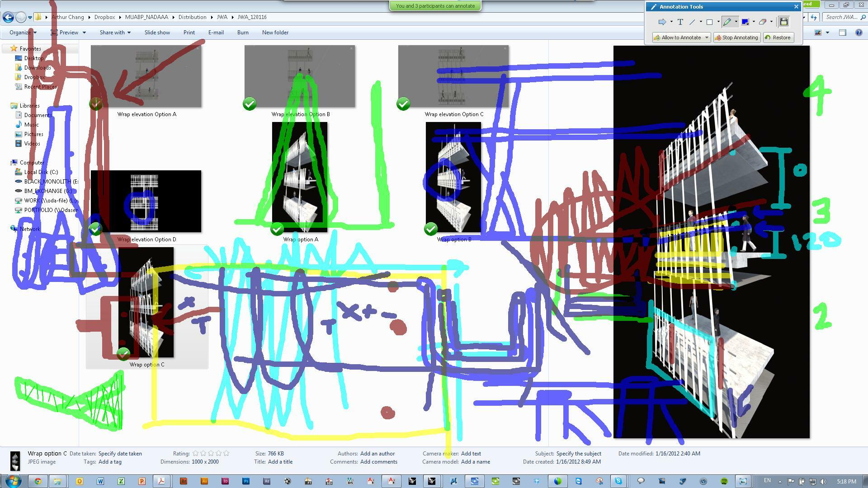This screenshot has height=488, width=868.
Task: Open Word from the taskbar
Action: [100, 481]
